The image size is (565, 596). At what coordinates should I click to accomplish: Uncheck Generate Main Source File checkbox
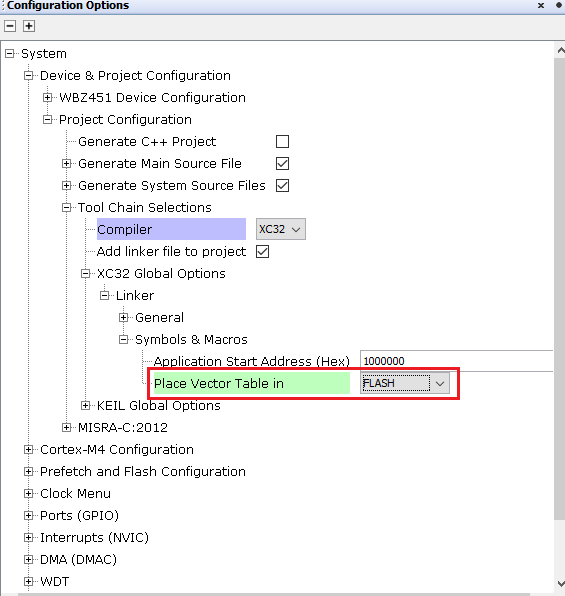coord(282,163)
